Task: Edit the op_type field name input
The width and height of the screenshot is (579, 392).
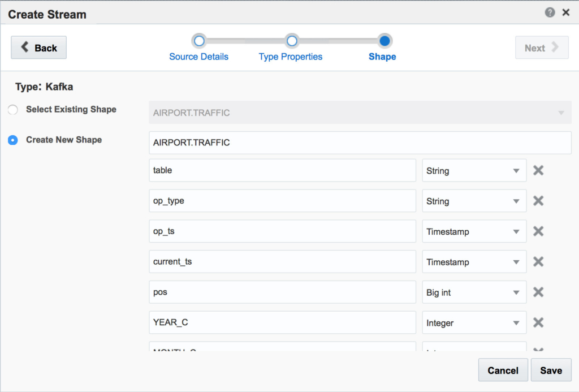Action: click(283, 201)
